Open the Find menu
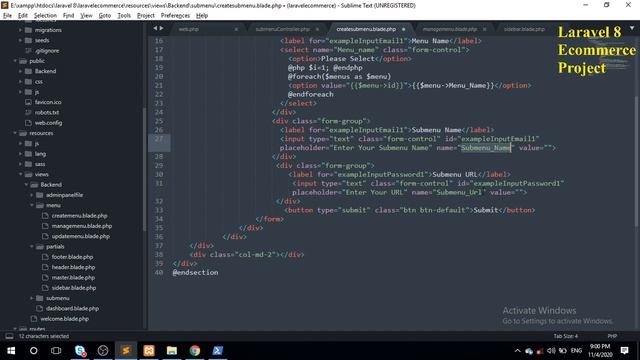This screenshot has width=640, height=360. click(68, 16)
